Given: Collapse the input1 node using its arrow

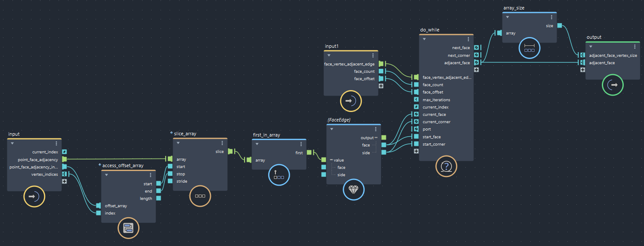Looking at the screenshot, I should [x=329, y=55].
